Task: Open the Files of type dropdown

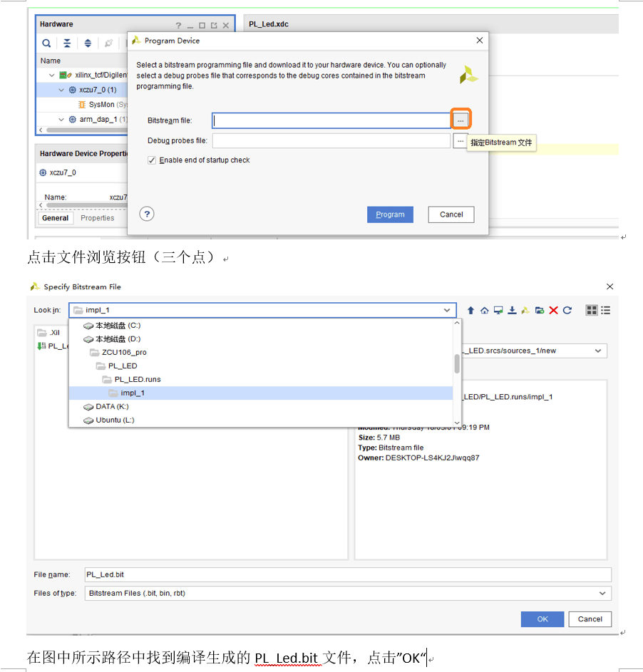Action: click(602, 593)
